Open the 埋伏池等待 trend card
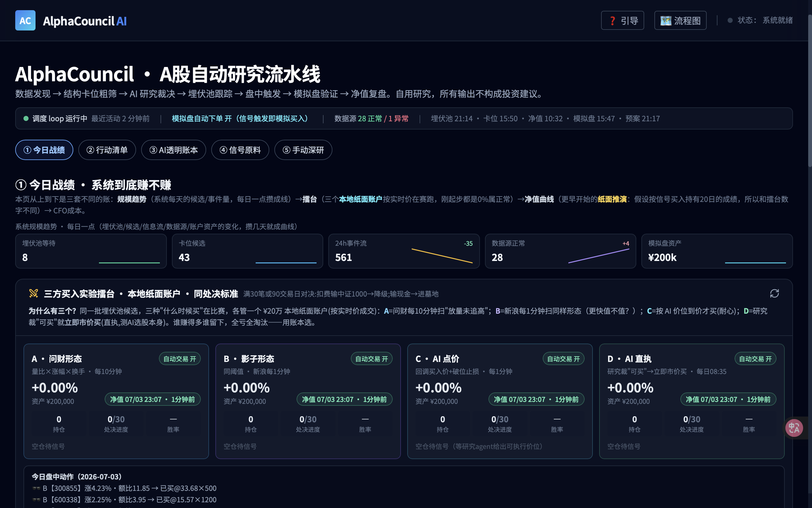The width and height of the screenshot is (812, 508). 91,251
